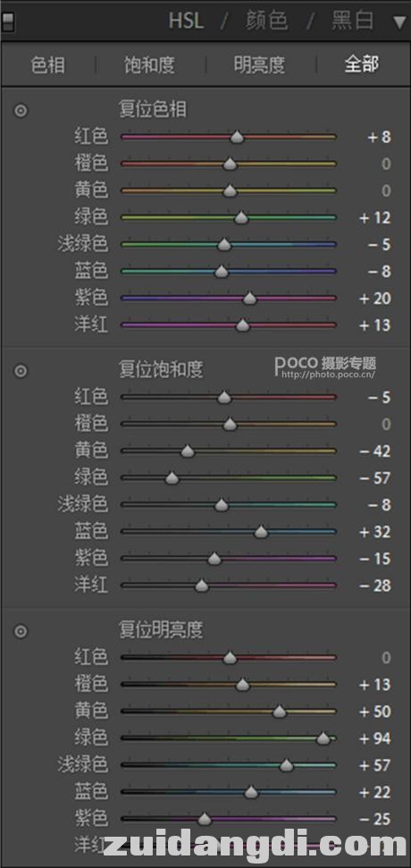411x868 pixels.
Task: Toggle the HSL panel switch at top left
Action: pos(8,21)
